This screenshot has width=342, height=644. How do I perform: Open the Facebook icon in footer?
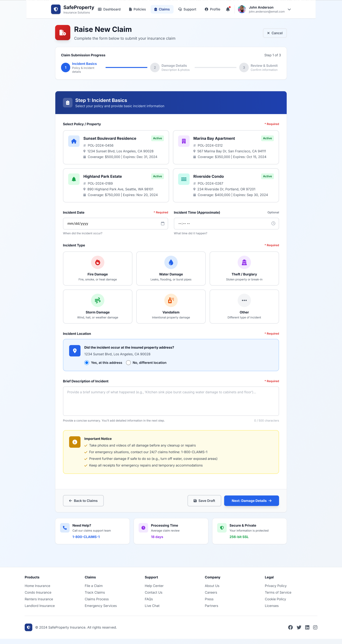click(x=290, y=627)
